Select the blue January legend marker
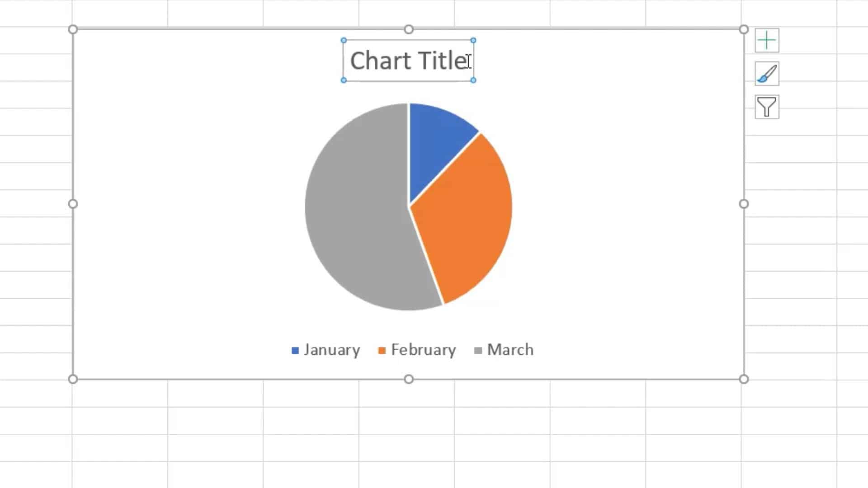Screen dimensions: 868x488 coord(295,349)
